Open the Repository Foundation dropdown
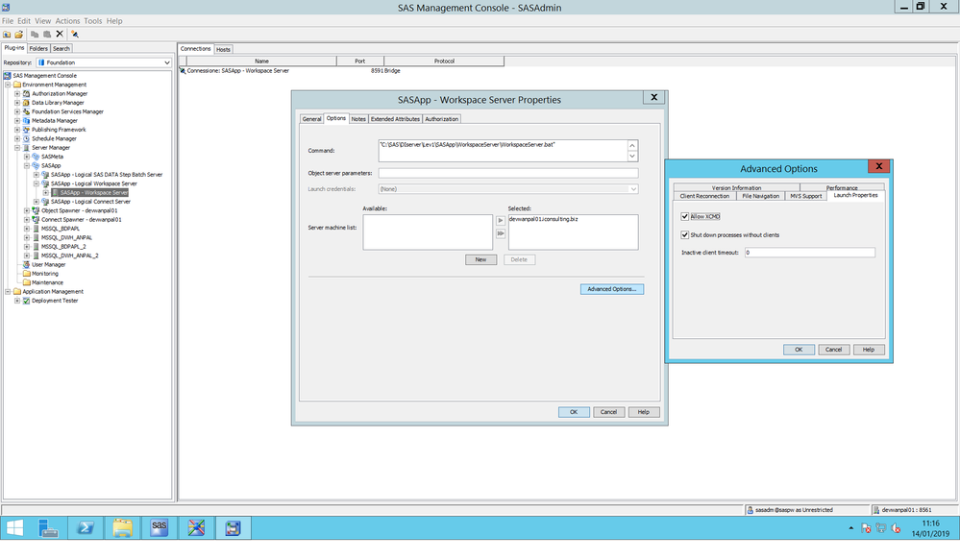 pos(166,62)
